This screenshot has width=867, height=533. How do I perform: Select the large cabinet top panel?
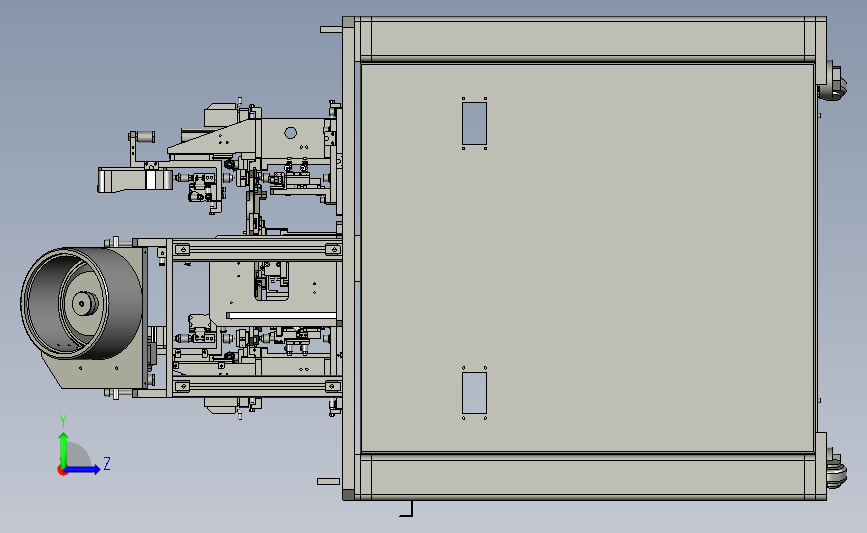click(x=587, y=258)
